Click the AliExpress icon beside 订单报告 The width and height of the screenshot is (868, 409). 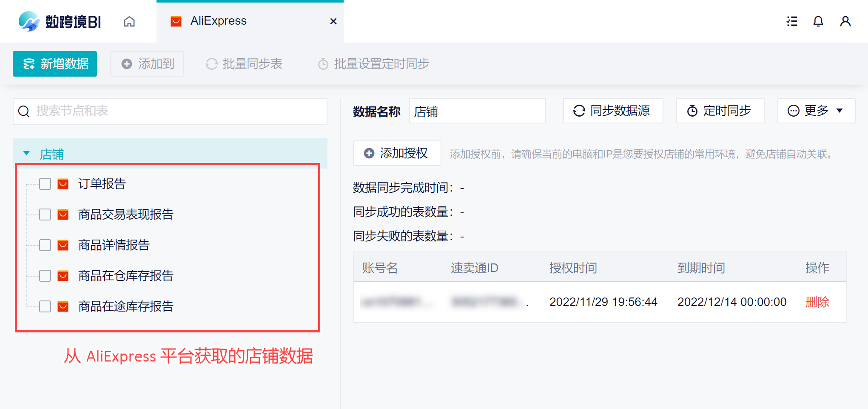(63, 184)
